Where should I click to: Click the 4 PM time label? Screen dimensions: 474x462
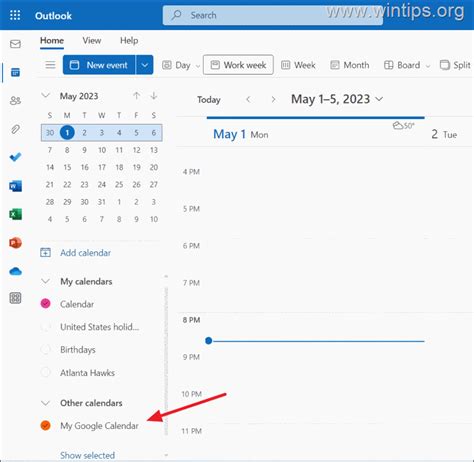tap(191, 172)
